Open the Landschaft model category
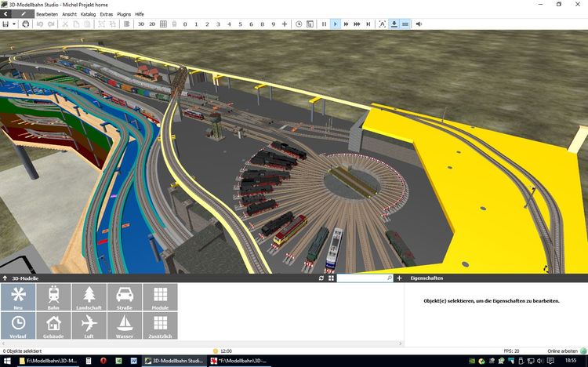This screenshot has width=588, height=367. point(89,296)
